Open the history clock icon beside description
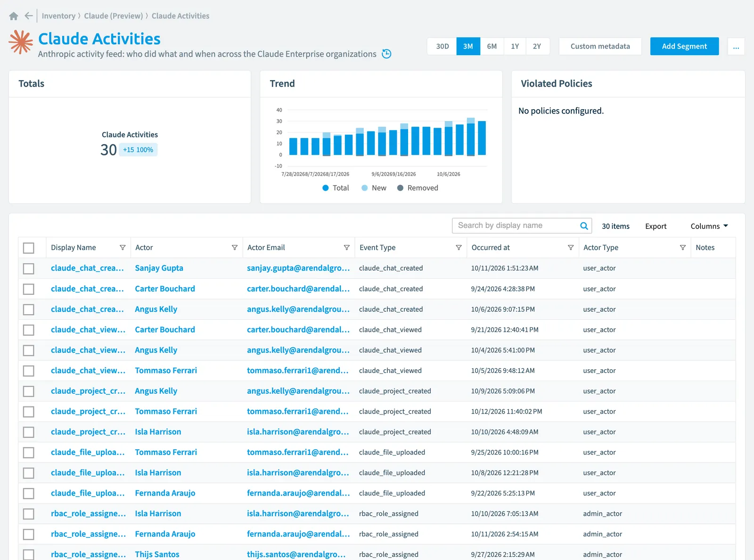This screenshot has width=754, height=560. (386, 54)
